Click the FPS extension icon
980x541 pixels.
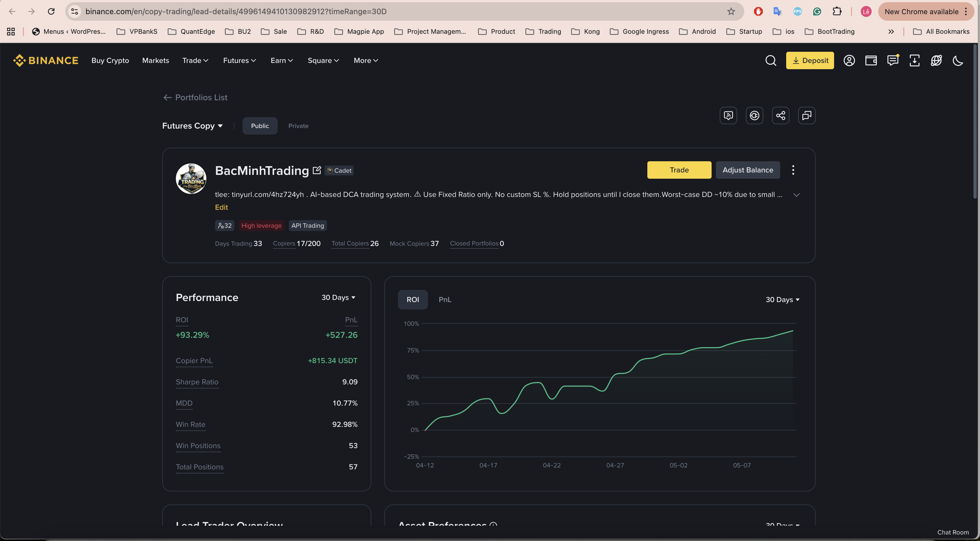click(797, 11)
